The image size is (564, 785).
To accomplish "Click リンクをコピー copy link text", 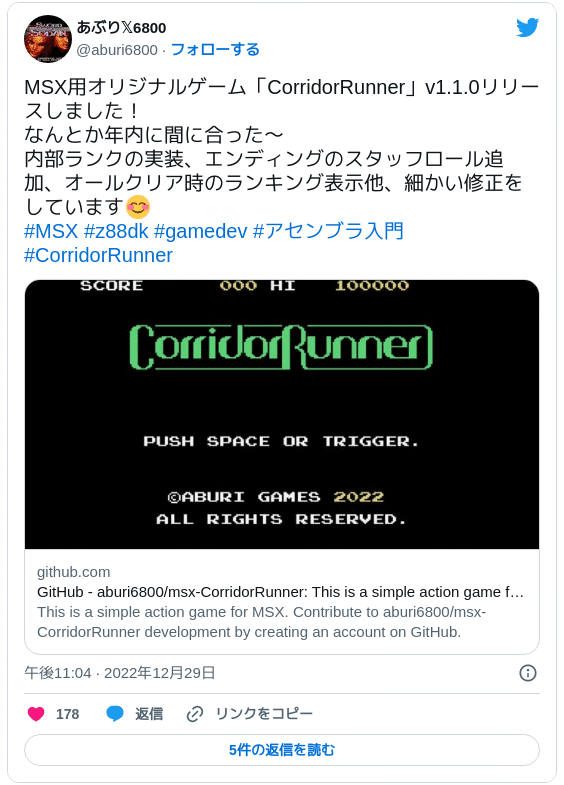I will (x=264, y=714).
